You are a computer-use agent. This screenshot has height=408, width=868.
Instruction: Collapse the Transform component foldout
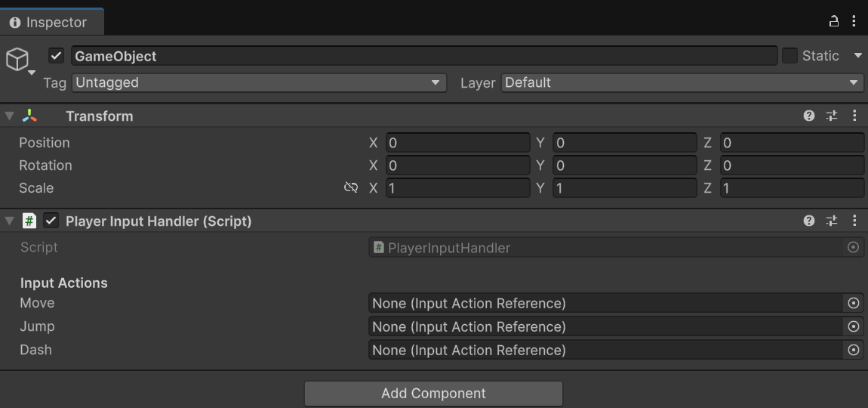click(9, 116)
